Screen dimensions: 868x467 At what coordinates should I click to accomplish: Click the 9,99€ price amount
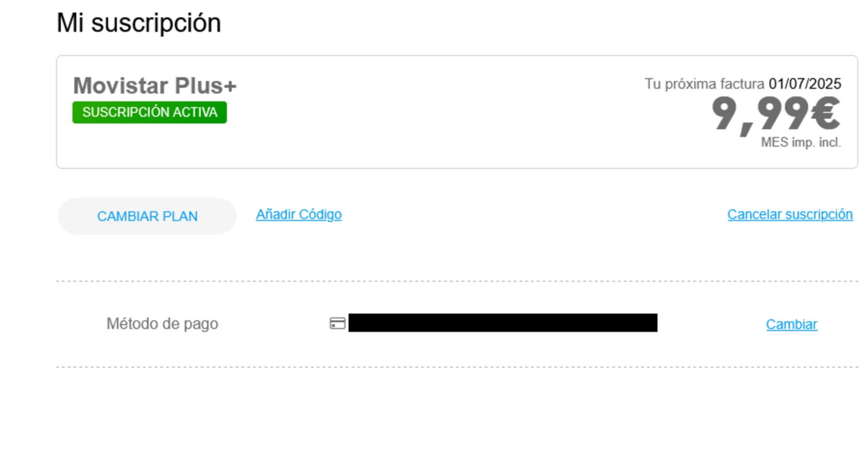[x=776, y=114]
